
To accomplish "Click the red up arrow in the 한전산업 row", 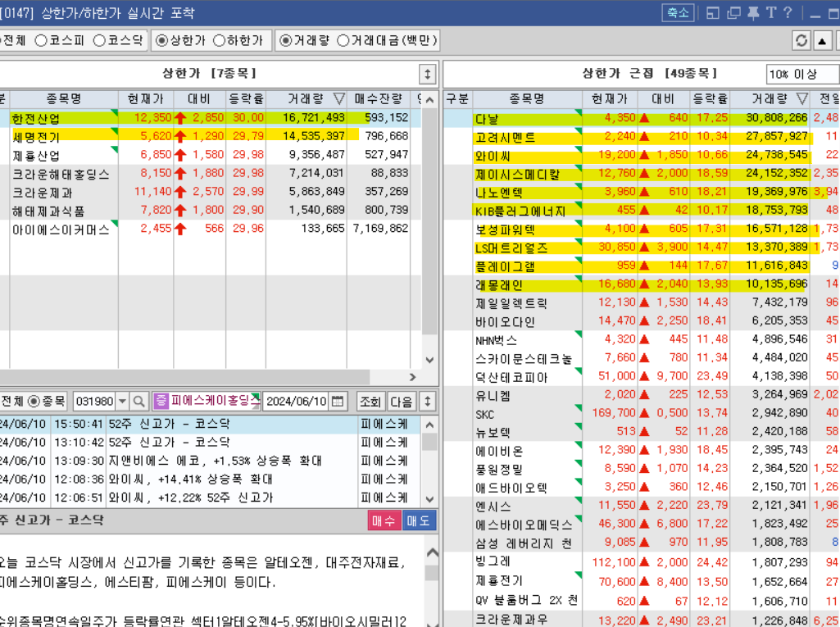I will (180, 118).
